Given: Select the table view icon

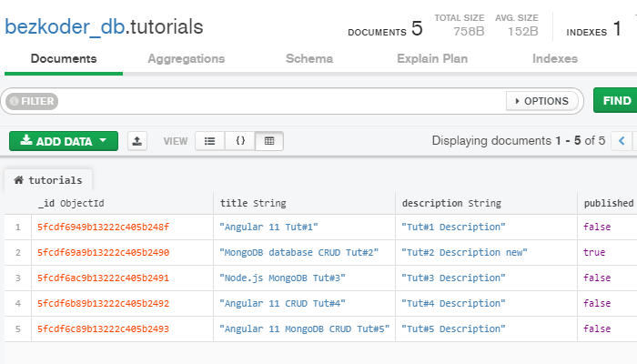Looking at the screenshot, I should [269, 141].
